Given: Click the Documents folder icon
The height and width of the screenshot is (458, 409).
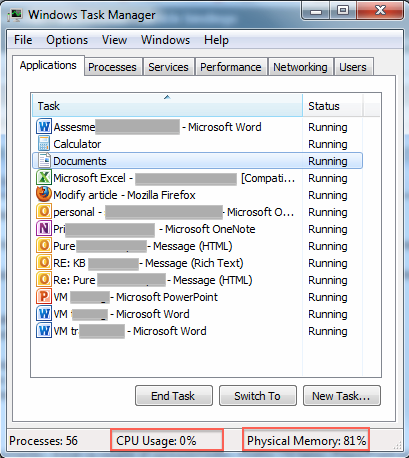Looking at the screenshot, I should pos(44,161).
